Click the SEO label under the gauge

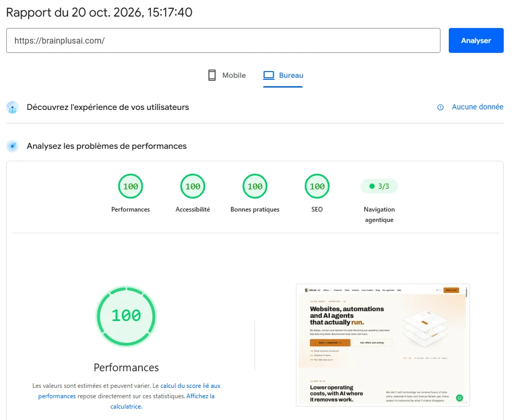click(317, 209)
